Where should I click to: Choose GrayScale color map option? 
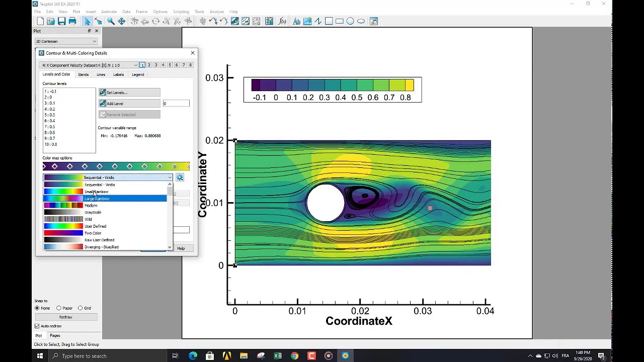tap(105, 213)
